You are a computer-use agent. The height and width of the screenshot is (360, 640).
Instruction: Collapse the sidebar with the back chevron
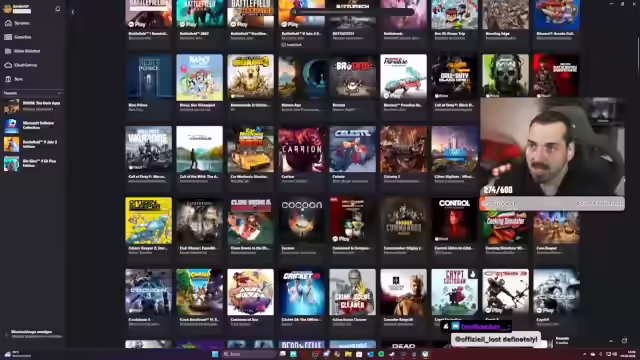pyautogui.click(x=73, y=12)
